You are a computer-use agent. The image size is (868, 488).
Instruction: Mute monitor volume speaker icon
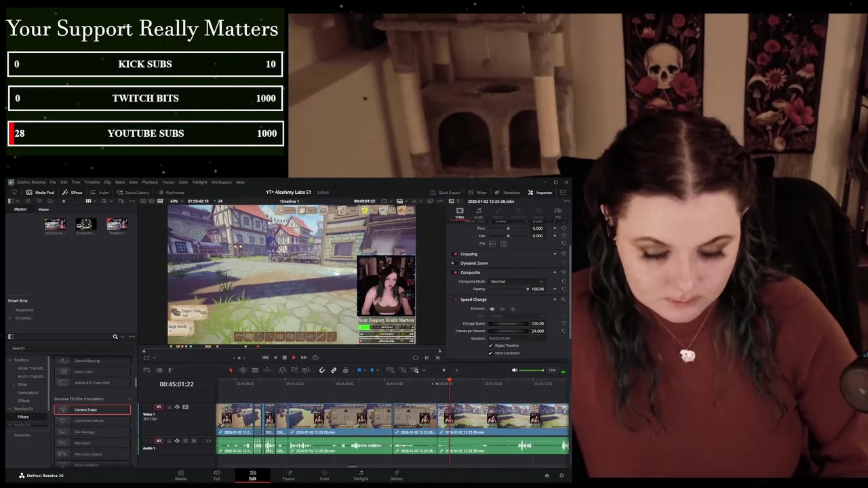[515, 370]
